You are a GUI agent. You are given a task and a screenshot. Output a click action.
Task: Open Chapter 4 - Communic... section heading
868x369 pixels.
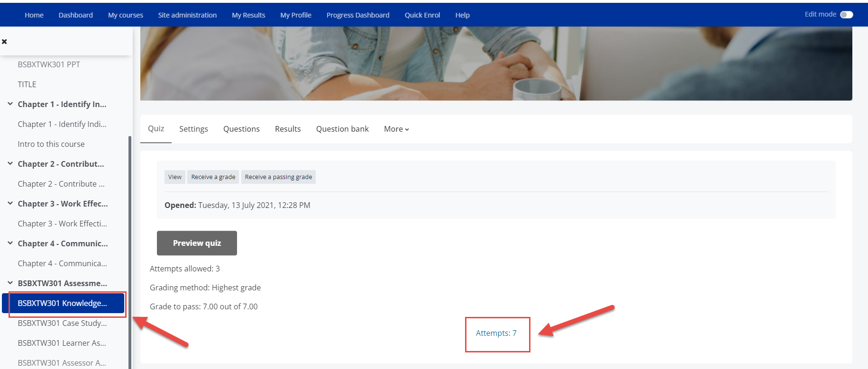tap(63, 243)
